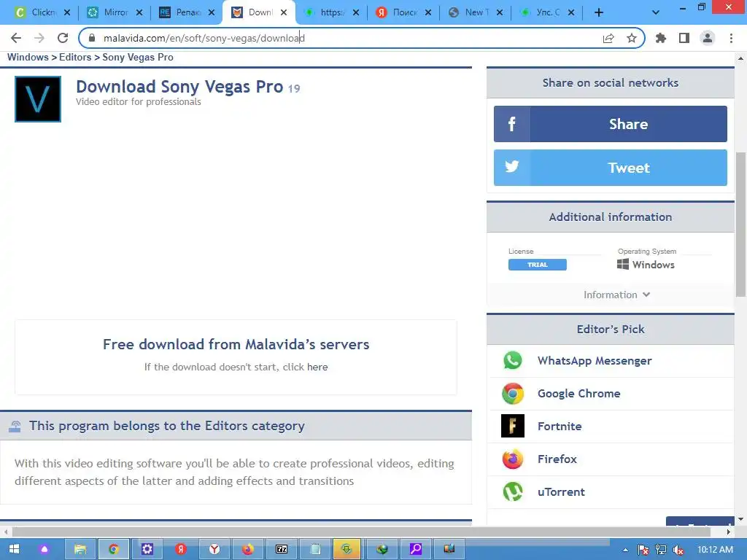Open the Chrome extensions puzzle icon
Viewport: 747px width, 560px height.
click(x=661, y=38)
